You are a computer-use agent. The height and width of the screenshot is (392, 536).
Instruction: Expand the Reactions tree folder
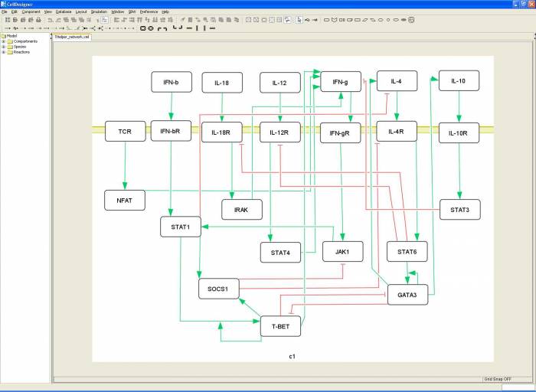click(4, 52)
